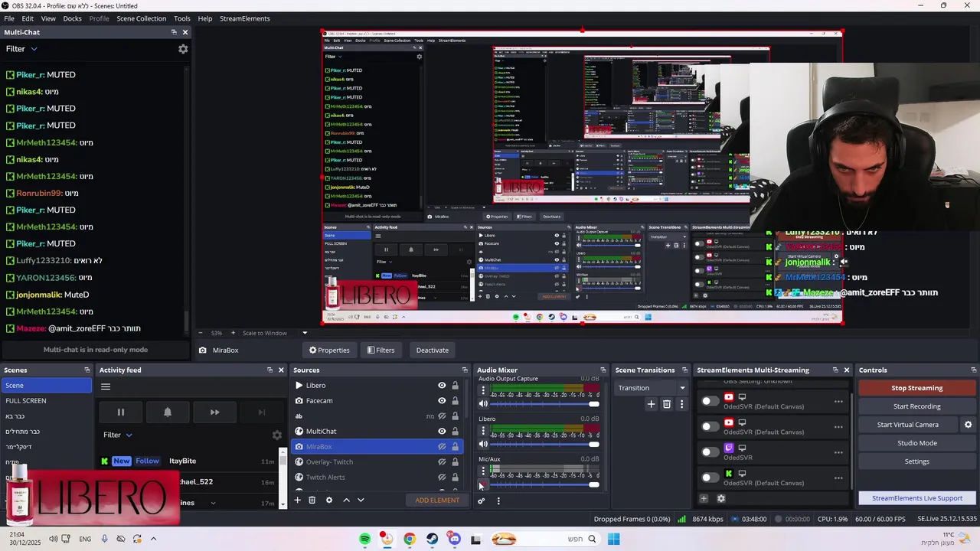
Task: Add a new source with plus icon
Action: pos(298,500)
